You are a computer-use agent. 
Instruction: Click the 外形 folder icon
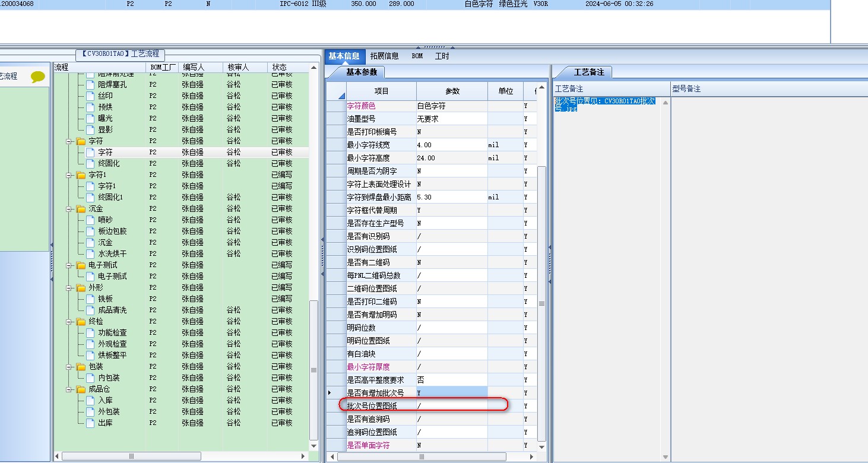[81, 288]
